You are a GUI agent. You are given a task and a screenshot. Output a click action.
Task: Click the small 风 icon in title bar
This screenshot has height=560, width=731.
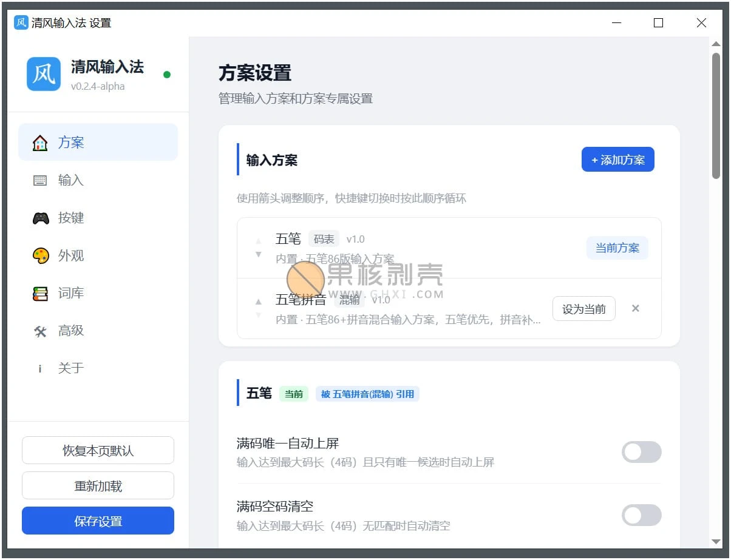point(21,22)
